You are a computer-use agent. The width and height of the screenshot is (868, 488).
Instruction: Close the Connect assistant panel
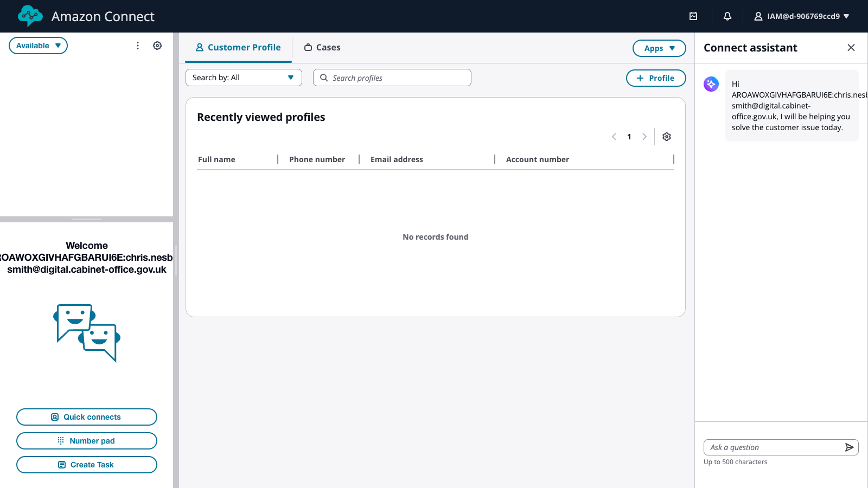(851, 48)
